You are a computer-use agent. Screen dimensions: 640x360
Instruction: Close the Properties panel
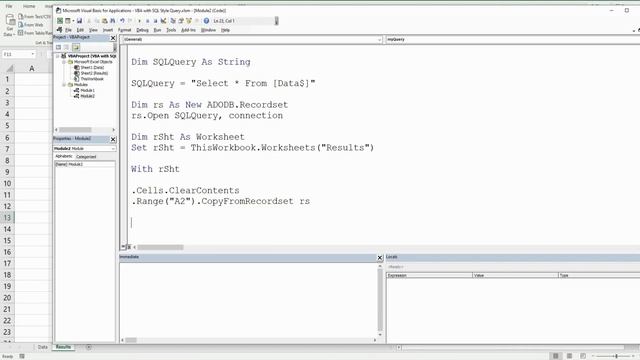point(113,140)
